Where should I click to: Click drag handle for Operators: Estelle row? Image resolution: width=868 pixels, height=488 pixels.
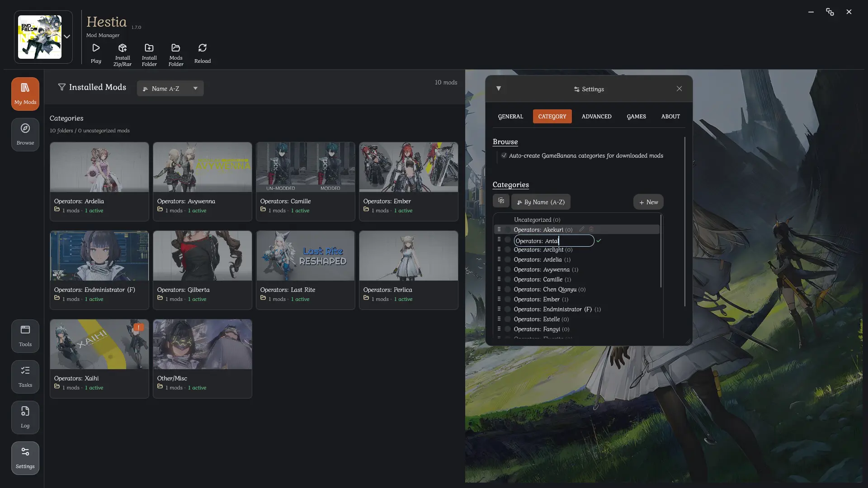[x=499, y=319]
